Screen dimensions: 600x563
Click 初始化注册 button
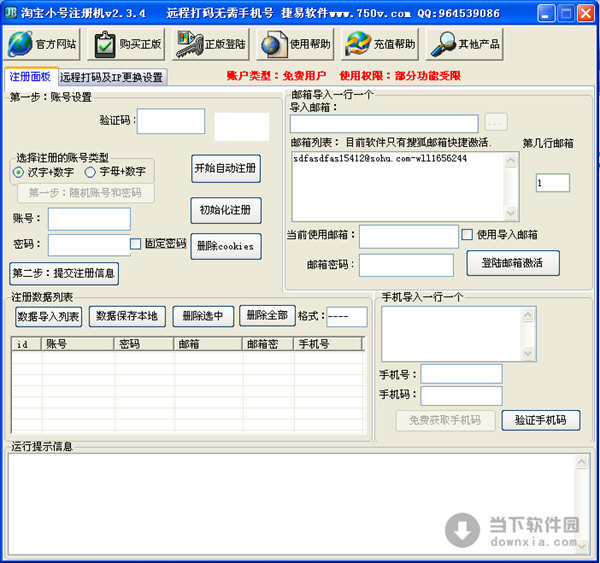point(226,210)
